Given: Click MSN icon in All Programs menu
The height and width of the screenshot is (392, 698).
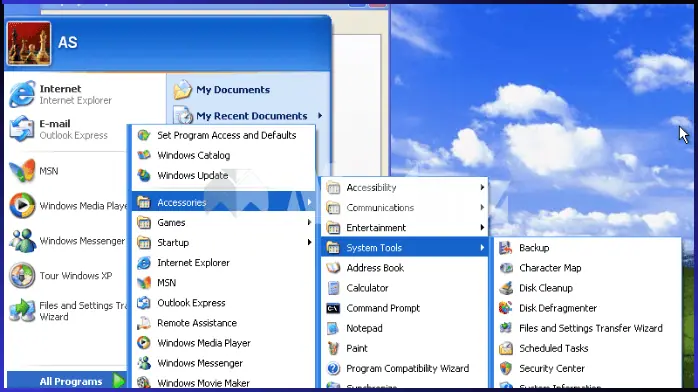Looking at the screenshot, I should point(144,283).
